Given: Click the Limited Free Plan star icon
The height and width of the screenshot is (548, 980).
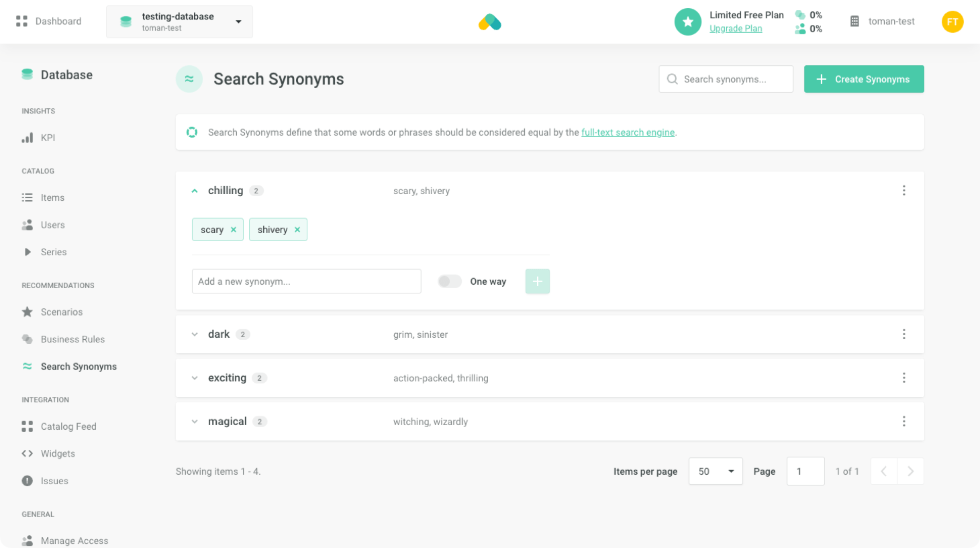Looking at the screenshot, I should click(x=687, y=21).
